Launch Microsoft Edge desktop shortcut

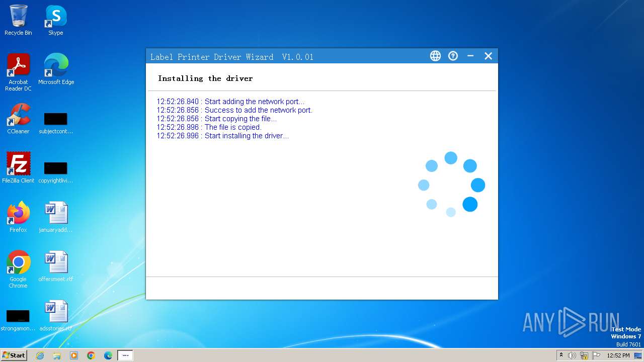[56, 69]
